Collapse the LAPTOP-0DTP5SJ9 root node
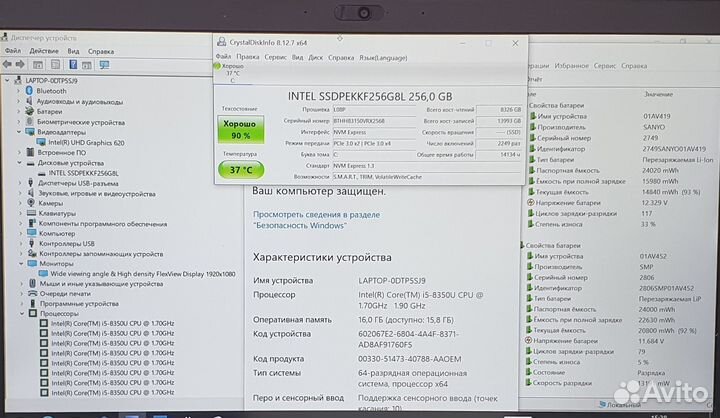The image size is (720, 418). pyautogui.click(x=7, y=80)
